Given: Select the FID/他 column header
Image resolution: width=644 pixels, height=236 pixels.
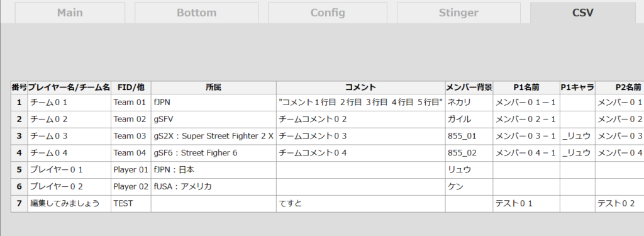Looking at the screenshot, I should (131, 87).
